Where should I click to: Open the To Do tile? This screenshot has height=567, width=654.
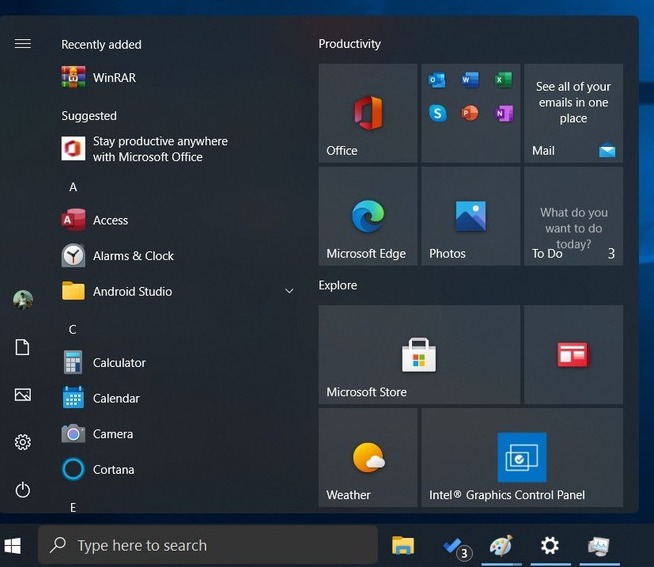pyautogui.click(x=574, y=216)
